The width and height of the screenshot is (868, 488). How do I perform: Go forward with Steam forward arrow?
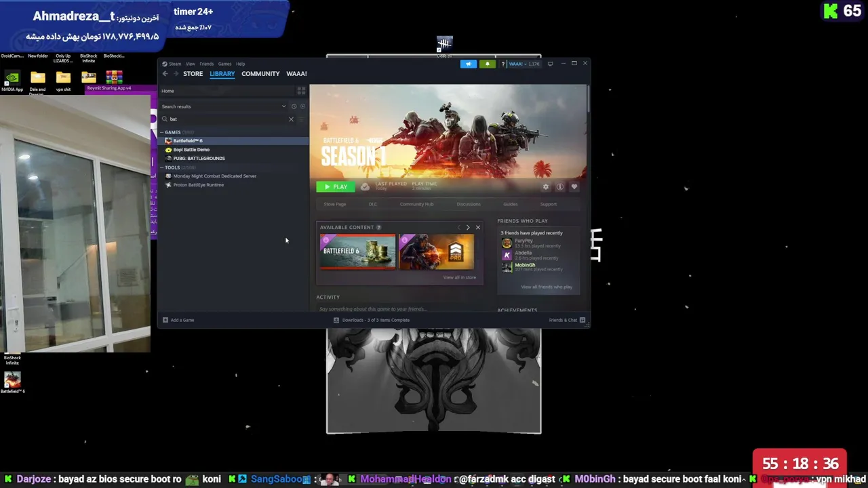point(176,74)
